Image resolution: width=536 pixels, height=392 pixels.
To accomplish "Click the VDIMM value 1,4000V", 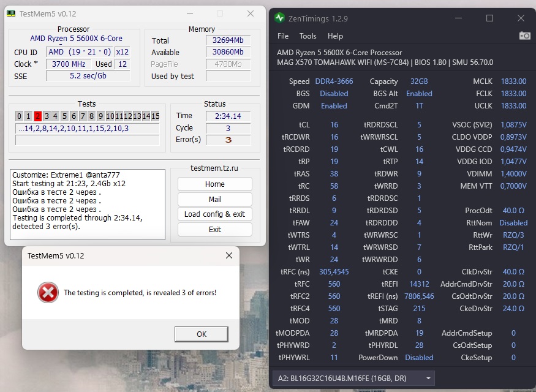I will coord(513,174).
